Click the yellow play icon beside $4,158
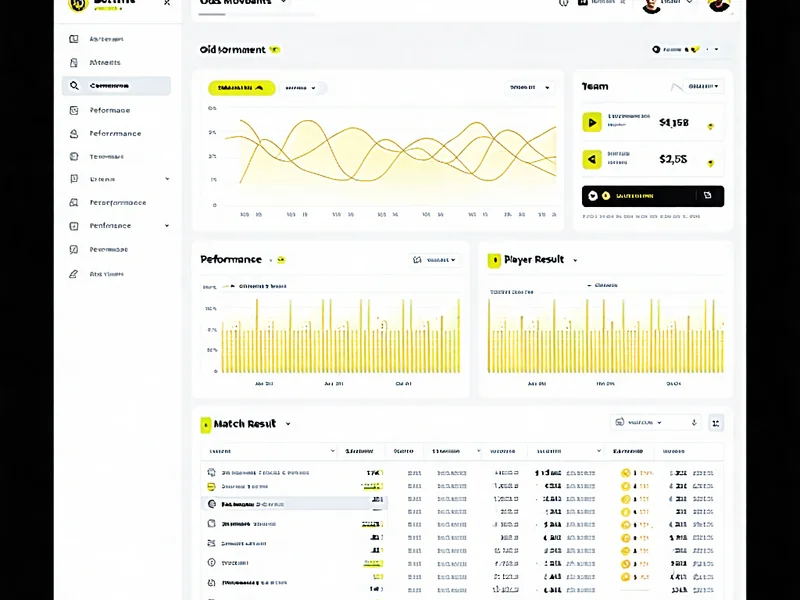Image resolution: width=800 pixels, height=600 pixels. 592,123
